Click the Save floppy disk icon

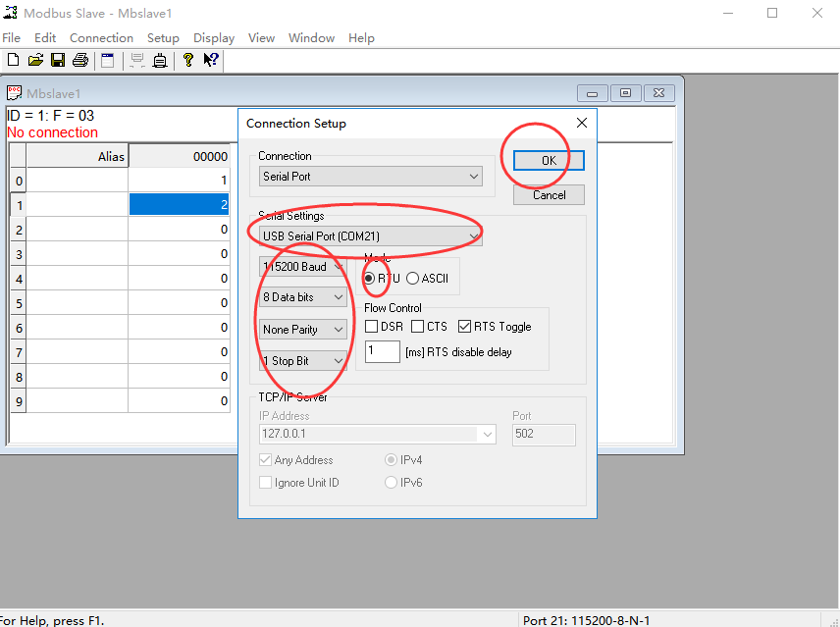pyautogui.click(x=58, y=60)
